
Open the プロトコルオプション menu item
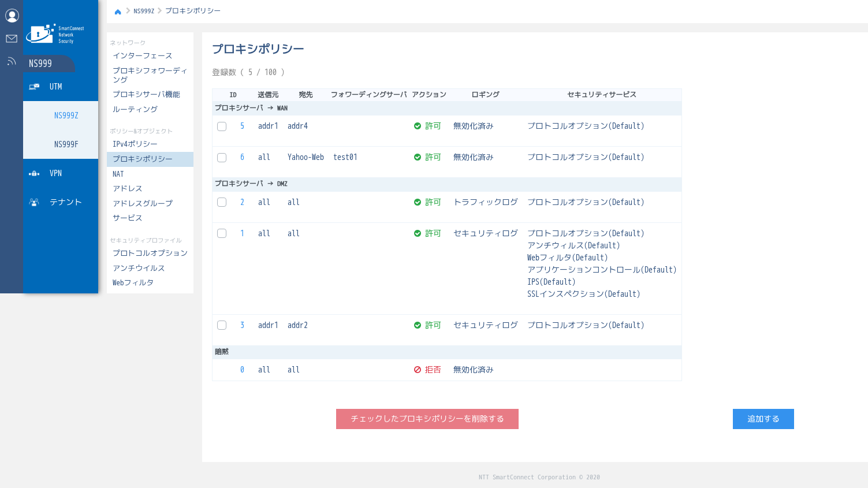pyautogui.click(x=150, y=253)
